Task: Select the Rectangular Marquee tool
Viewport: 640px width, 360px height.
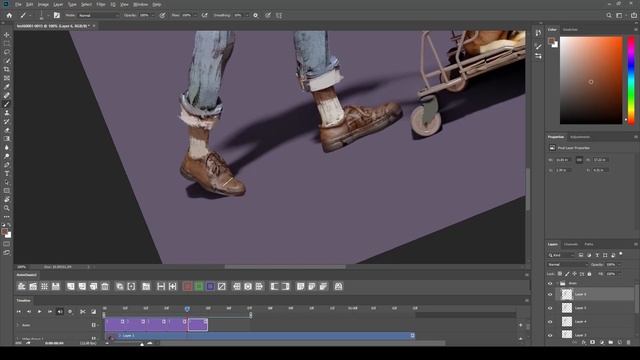Action: (7, 43)
